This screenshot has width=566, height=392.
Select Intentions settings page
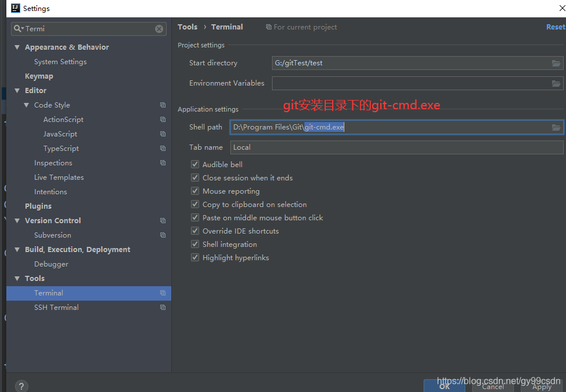50,192
